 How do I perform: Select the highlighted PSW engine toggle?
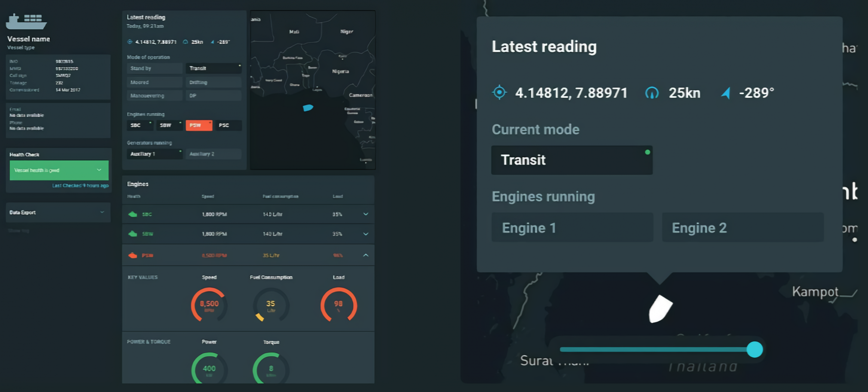pyautogui.click(x=199, y=125)
